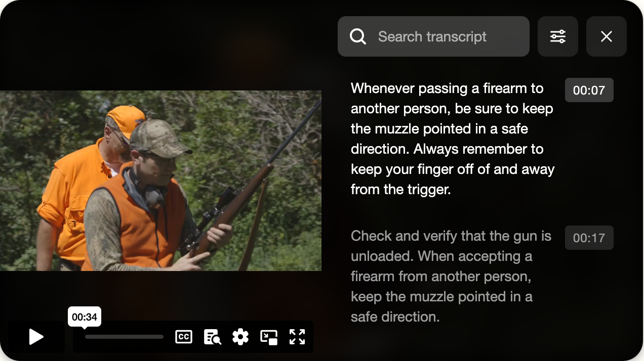
Task: Play the firearm safety video
Action: pyautogui.click(x=36, y=337)
